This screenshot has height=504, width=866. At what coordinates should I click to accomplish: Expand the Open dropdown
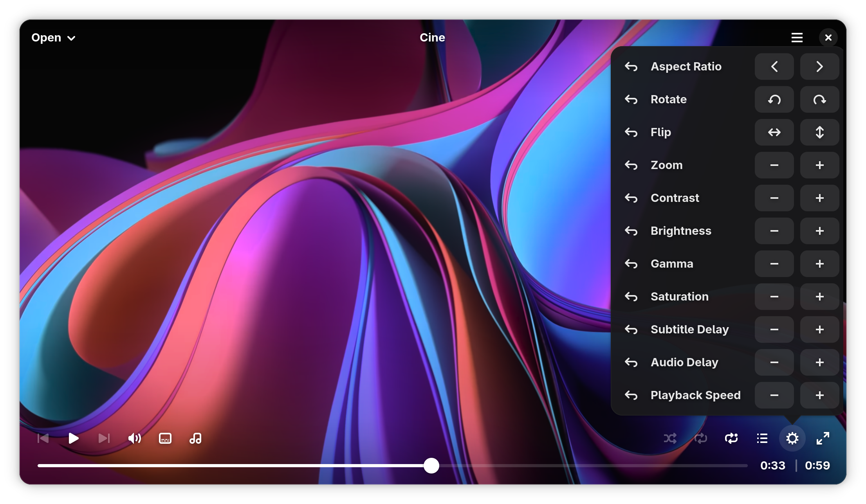tap(53, 38)
